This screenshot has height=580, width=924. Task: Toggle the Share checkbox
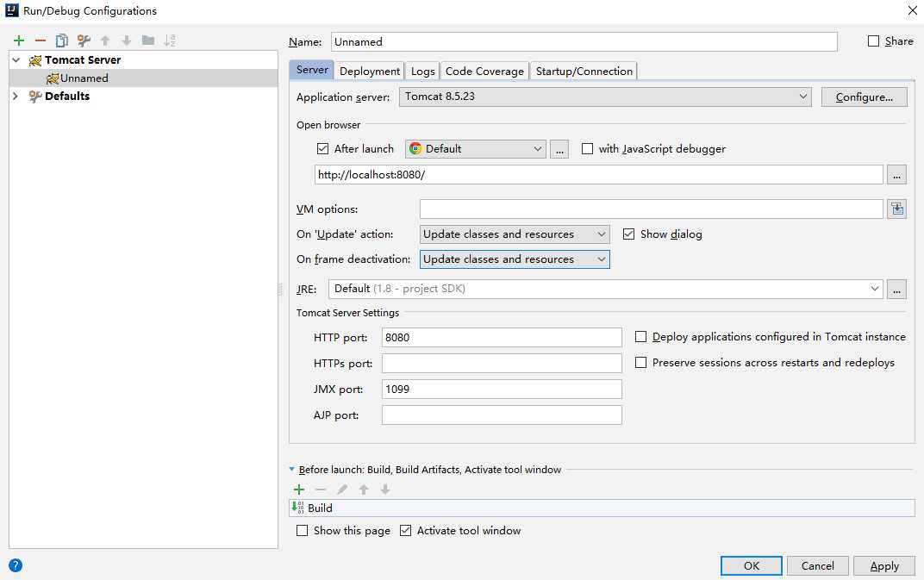873,41
